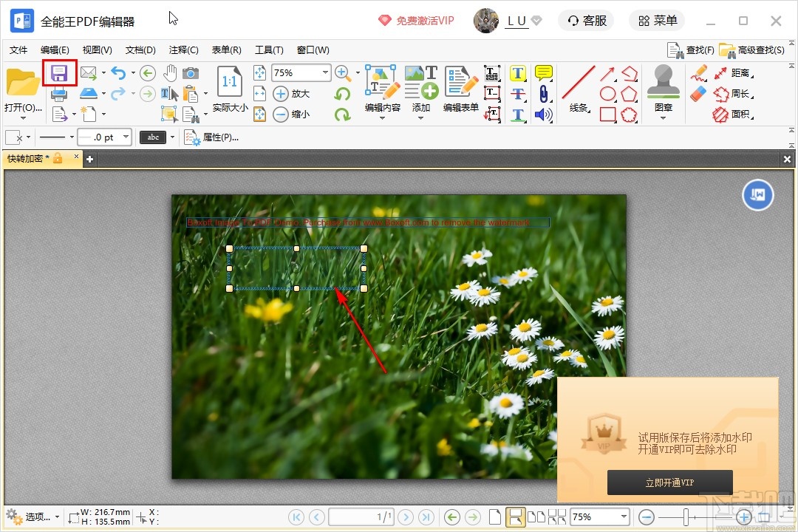Image resolution: width=798 pixels, height=532 pixels.
Task: Enable continuous page layout
Action: tap(515, 517)
